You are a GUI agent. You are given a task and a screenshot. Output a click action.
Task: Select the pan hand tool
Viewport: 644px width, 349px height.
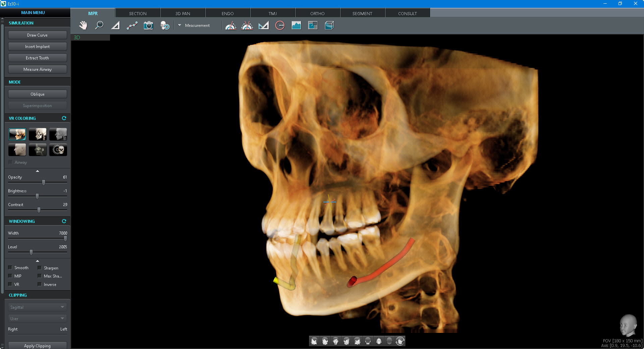click(83, 26)
